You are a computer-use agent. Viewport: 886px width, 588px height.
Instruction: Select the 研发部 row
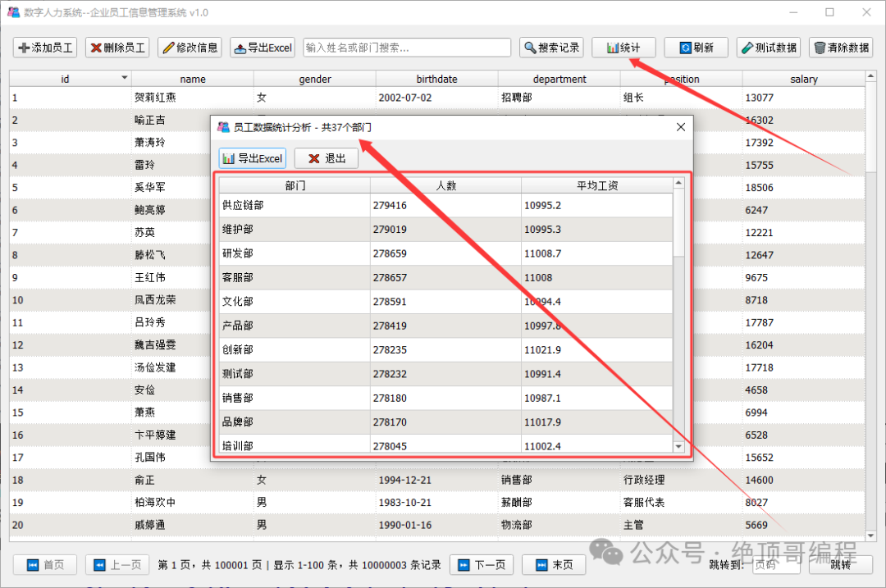(x=445, y=253)
